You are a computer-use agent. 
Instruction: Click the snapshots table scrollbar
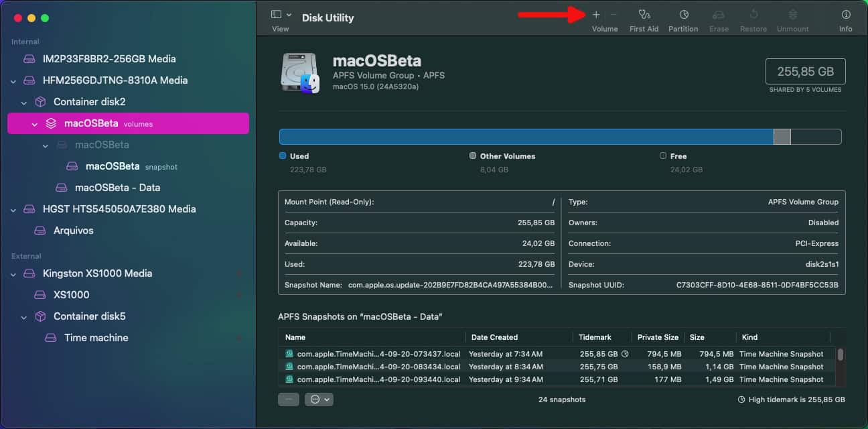(x=840, y=355)
